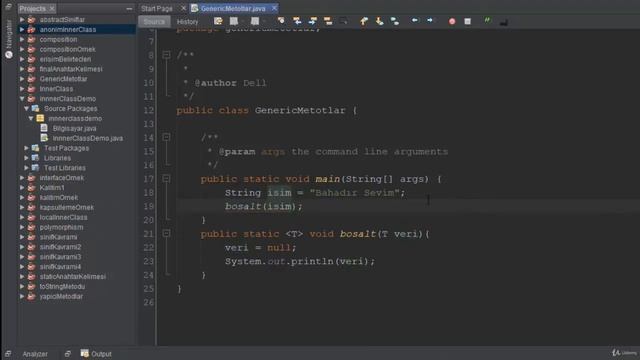Jump to the Last Edit location icon

point(218,21)
